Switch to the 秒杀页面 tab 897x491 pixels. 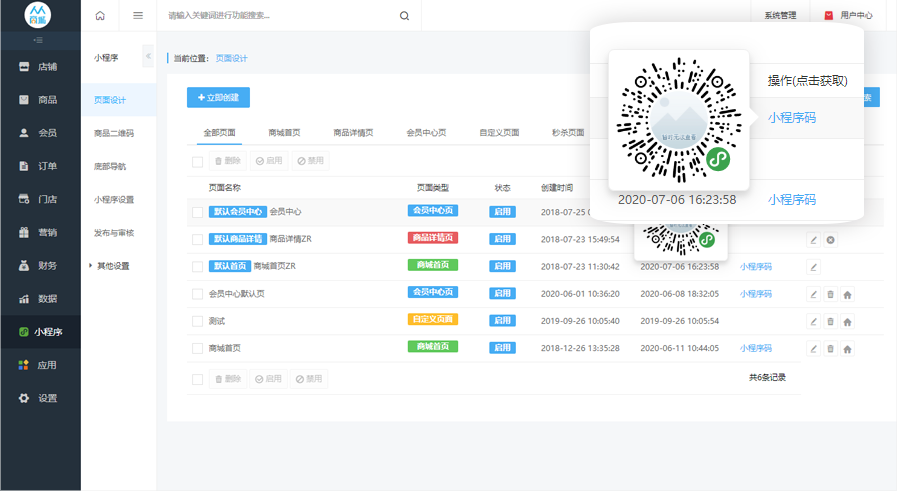click(568, 133)
